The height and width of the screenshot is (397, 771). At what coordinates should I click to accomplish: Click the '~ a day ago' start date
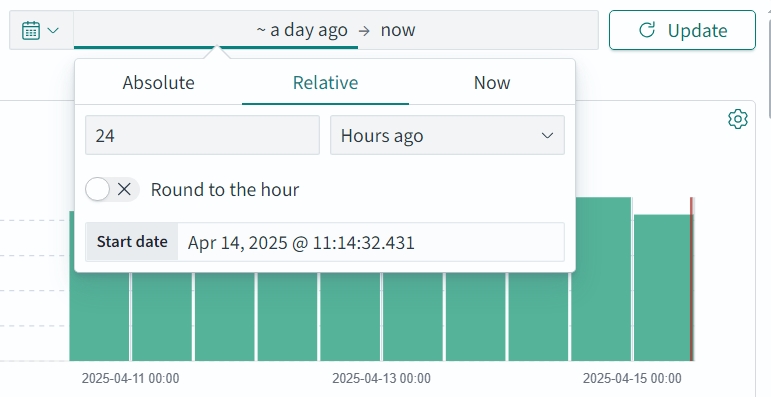[302, 30]
